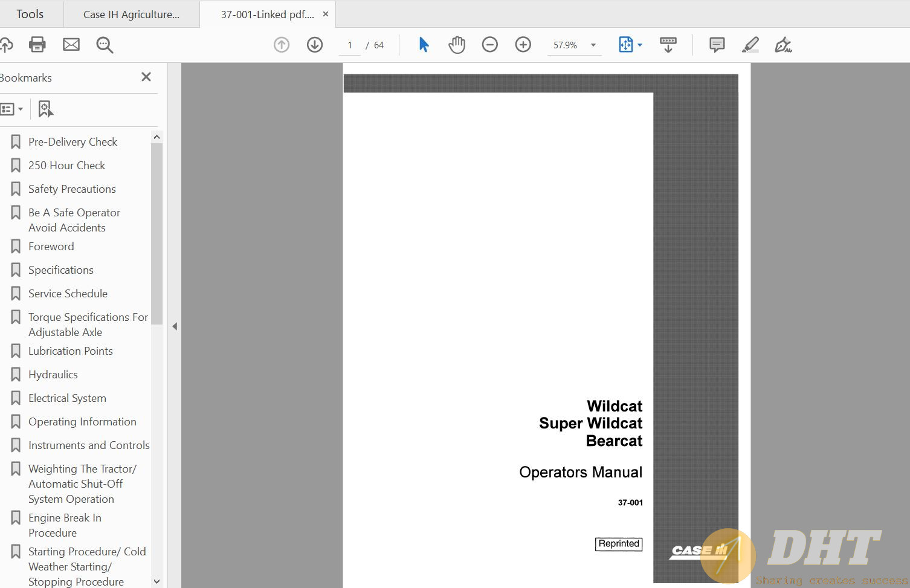Open Starting Procedure/ Cold Weather bookmark
The image size is (910, 588).
(x=87, y=567)
